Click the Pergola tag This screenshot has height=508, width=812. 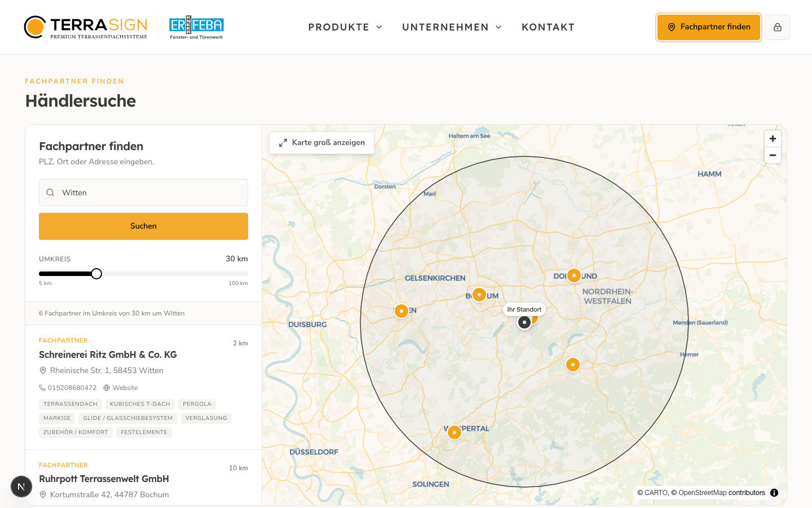pyautogui.click(x=197, y=404)
